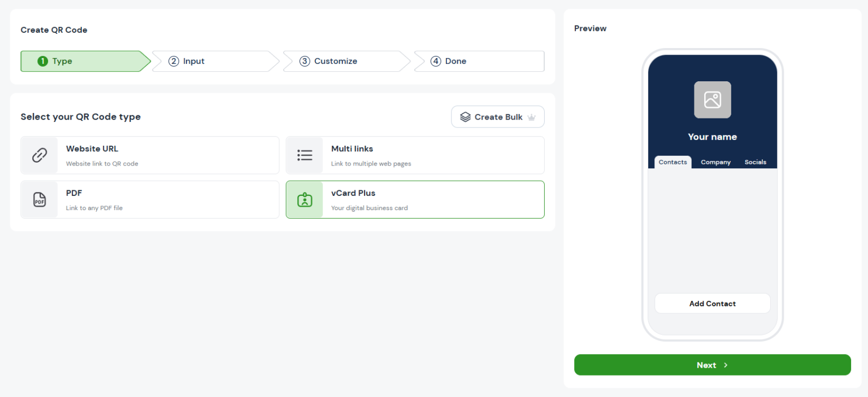The height and width of the screenshot is (397, 868).
Task: Select the vCard Plus type description
Action: point(370,208)
